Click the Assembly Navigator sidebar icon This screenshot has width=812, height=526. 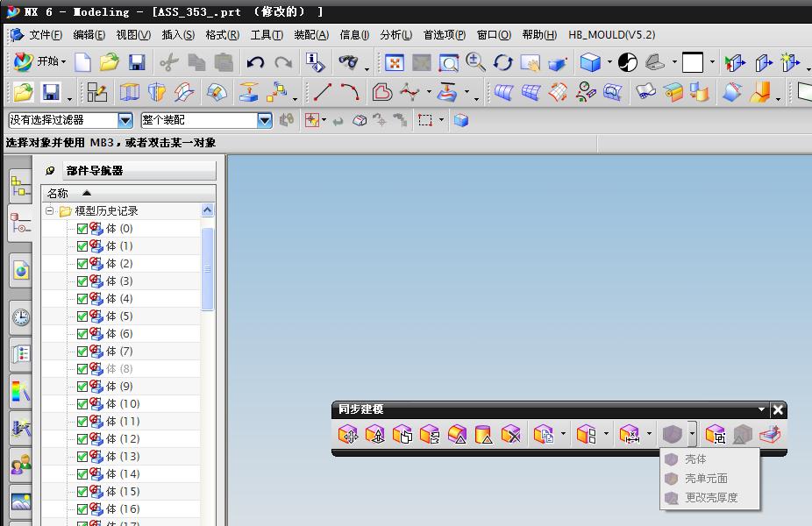(x=21, y=187)
